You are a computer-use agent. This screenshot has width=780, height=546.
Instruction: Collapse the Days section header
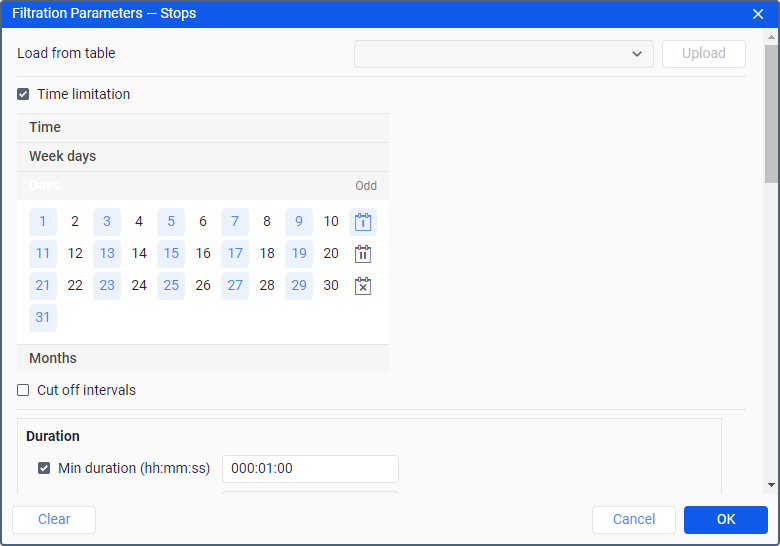coord(203,186)
